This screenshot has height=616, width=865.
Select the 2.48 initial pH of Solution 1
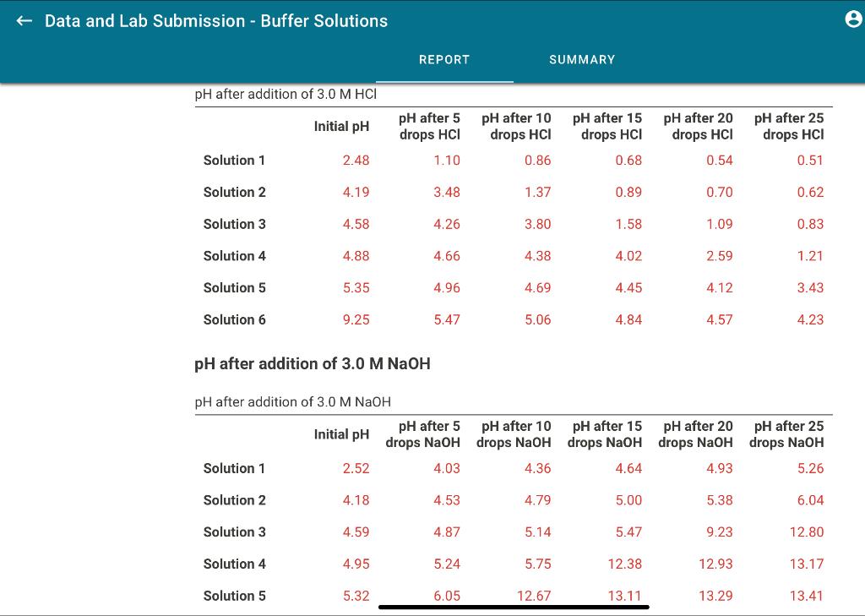356,160
